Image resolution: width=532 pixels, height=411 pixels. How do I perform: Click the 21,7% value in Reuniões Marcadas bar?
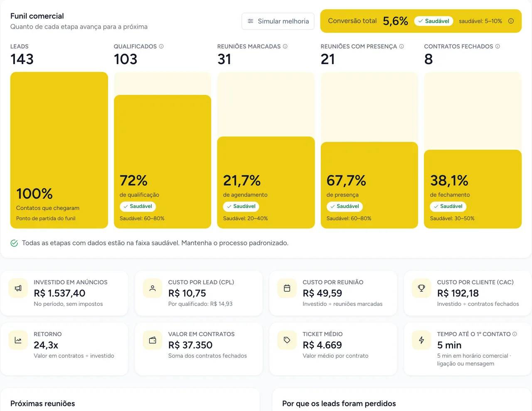point(242,181)
